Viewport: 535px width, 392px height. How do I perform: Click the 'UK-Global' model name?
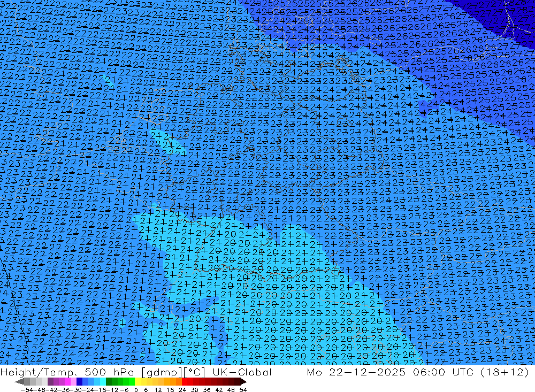242,372
